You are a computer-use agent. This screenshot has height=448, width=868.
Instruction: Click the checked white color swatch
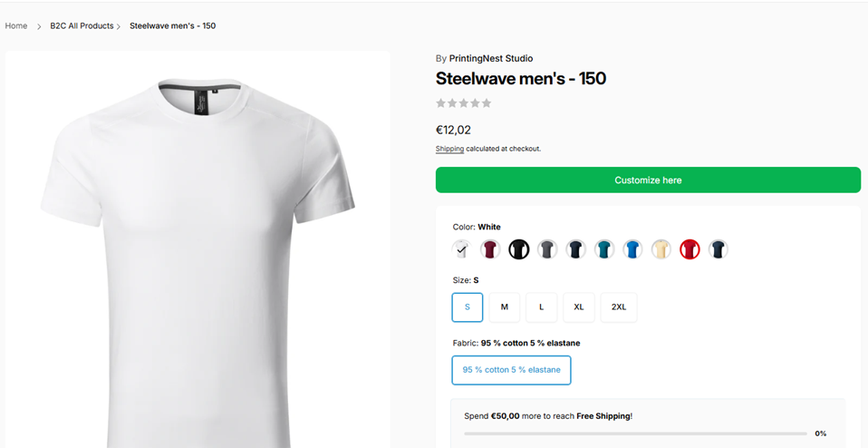(x=462, y=249)
